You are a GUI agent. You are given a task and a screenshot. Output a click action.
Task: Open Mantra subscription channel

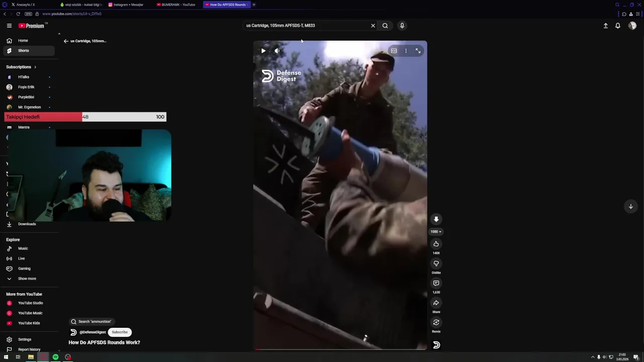(29, 127)
